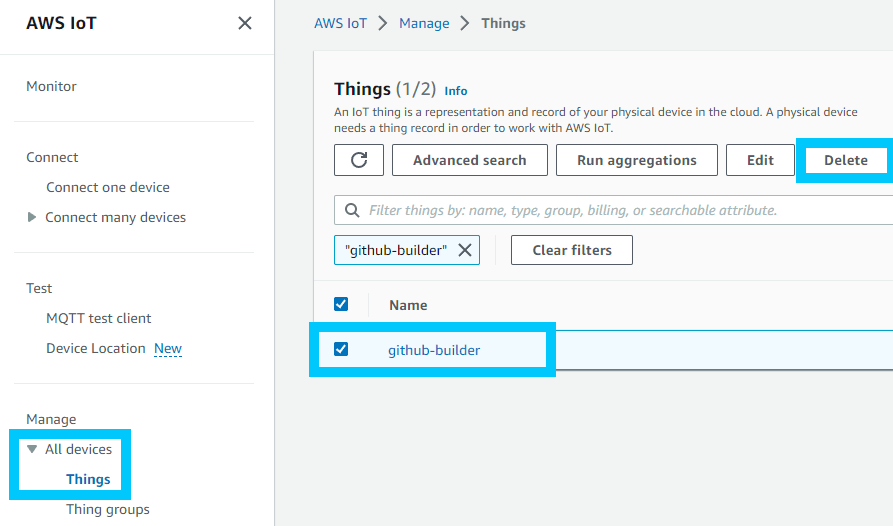
Task: Remove the "github-builder" filter chip
Action: (465, 250)
